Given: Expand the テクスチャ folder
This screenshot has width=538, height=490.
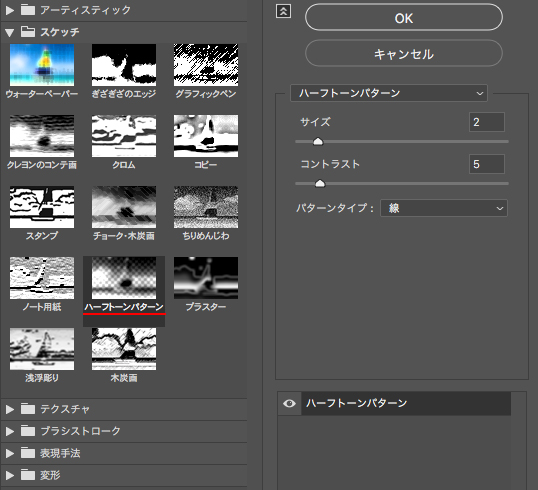Looking at the screenshot, I should 10,409.
